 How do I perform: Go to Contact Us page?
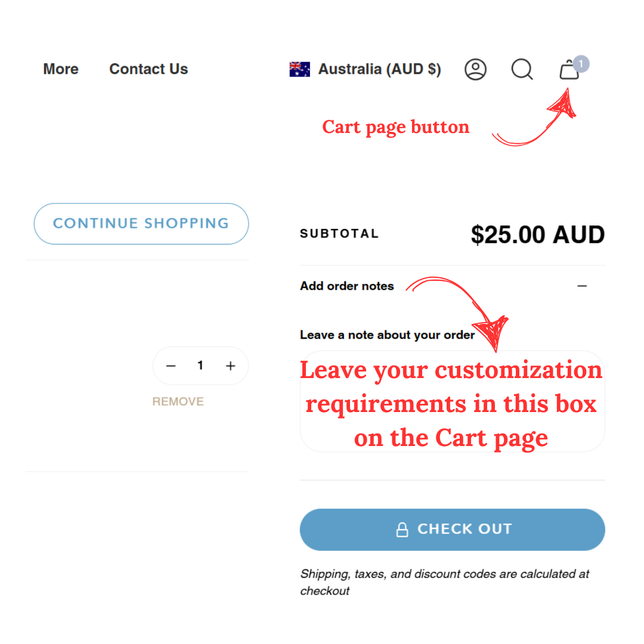pyautogui.click(x=148, y=69)
